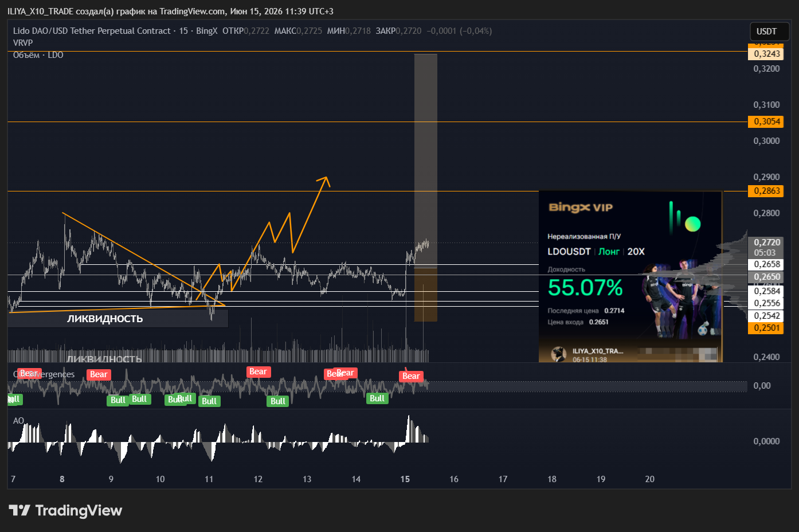Click the LDOUSDT pair text on card

pyautogui.click(x=569, y=252)
